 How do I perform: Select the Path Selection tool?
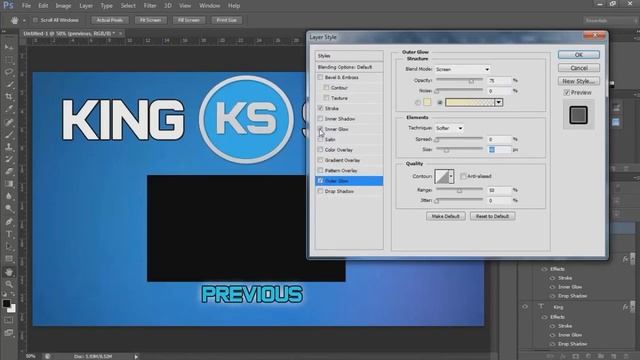tap(9, 247)
